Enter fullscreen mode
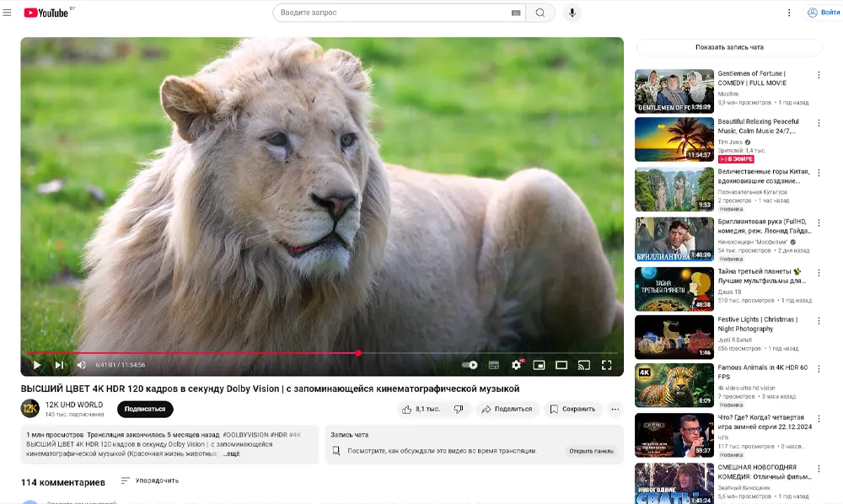Viewport: 843px width, 504px height. tap(606, 366)
